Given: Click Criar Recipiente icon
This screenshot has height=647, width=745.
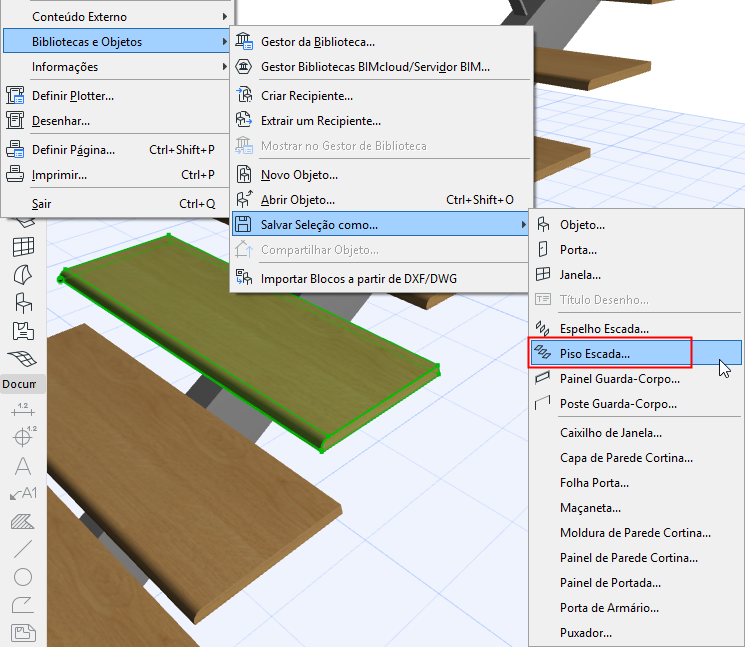Looking at the screenshot, I should tap(244, 95).
